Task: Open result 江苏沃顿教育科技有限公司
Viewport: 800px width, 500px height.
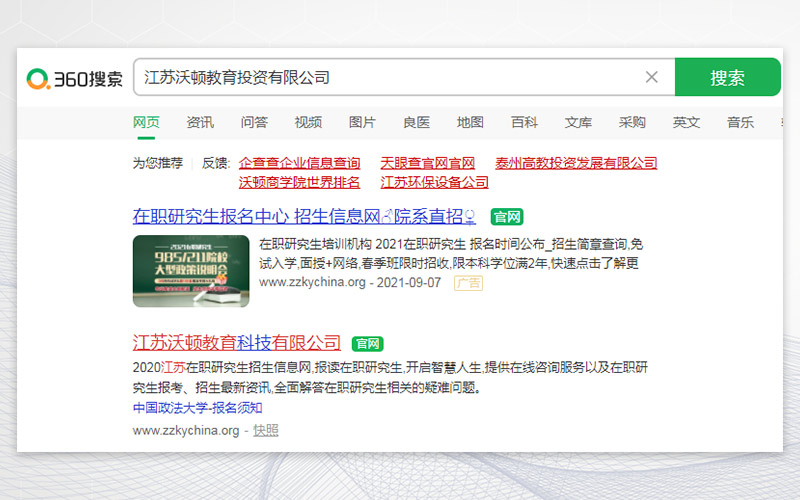Action: pos(237,342)
